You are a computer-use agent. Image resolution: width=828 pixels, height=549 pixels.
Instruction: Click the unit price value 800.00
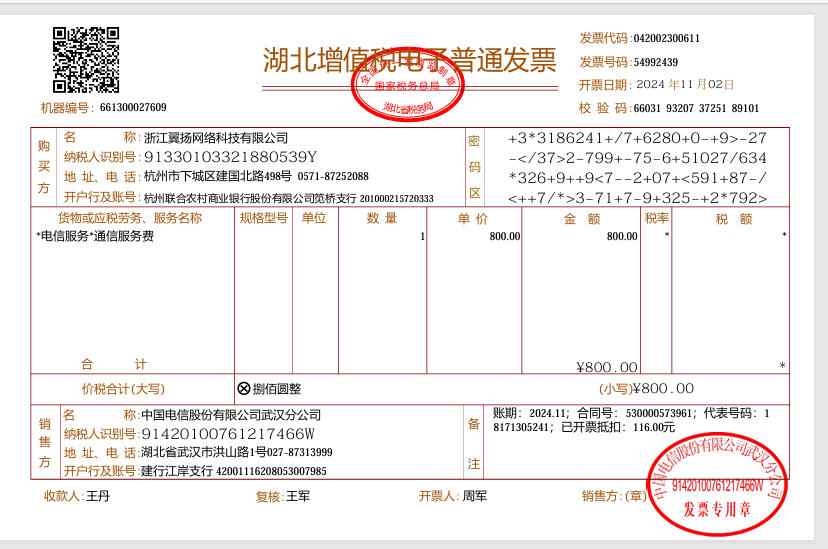(504, 237)
